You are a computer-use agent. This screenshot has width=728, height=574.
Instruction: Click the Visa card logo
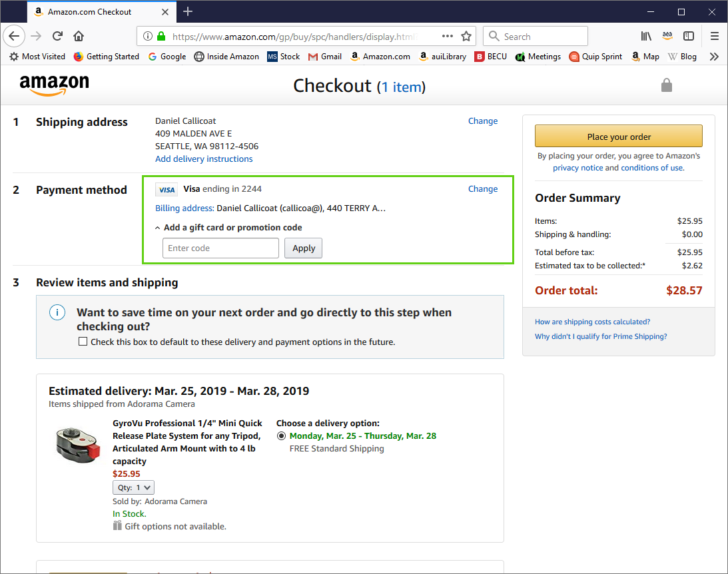(167, 189)
